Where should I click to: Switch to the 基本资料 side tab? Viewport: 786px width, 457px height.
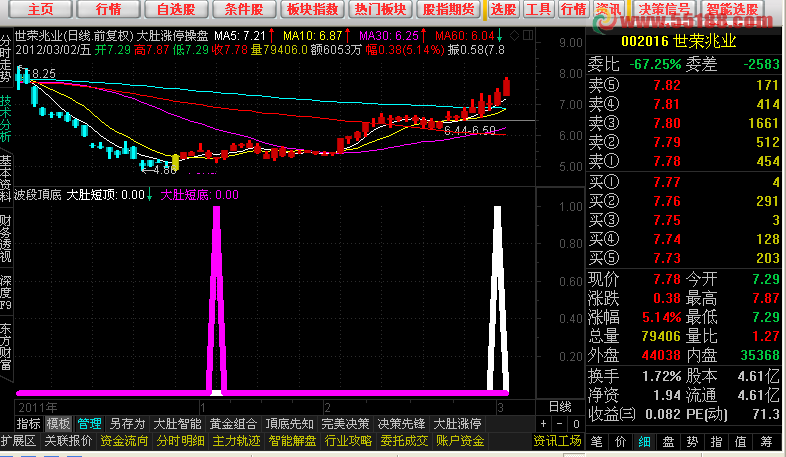tap(6, 178)
